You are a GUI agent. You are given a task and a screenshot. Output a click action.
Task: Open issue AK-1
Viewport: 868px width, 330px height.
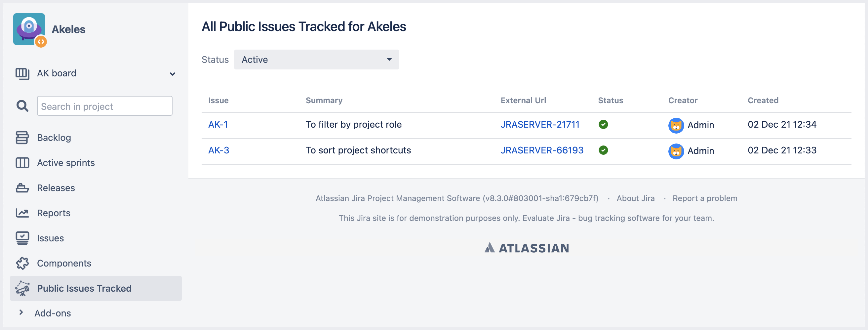pyautogui.click(x=218, y=124)
